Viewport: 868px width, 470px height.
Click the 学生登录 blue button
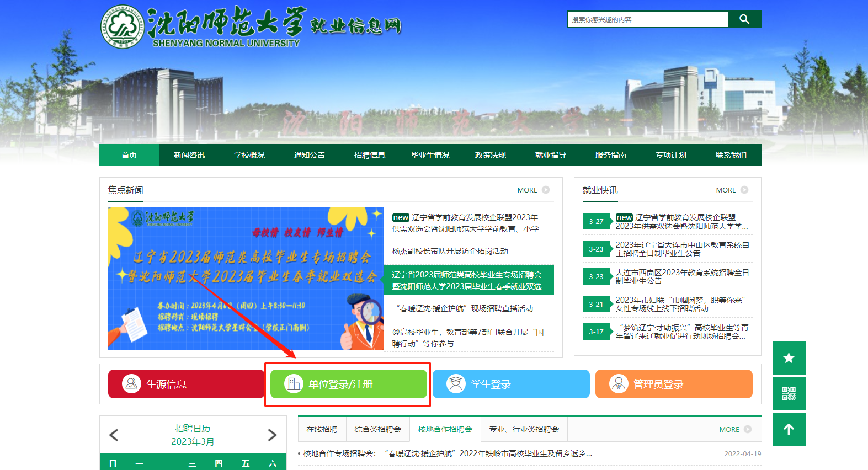(x=511, y=384)
